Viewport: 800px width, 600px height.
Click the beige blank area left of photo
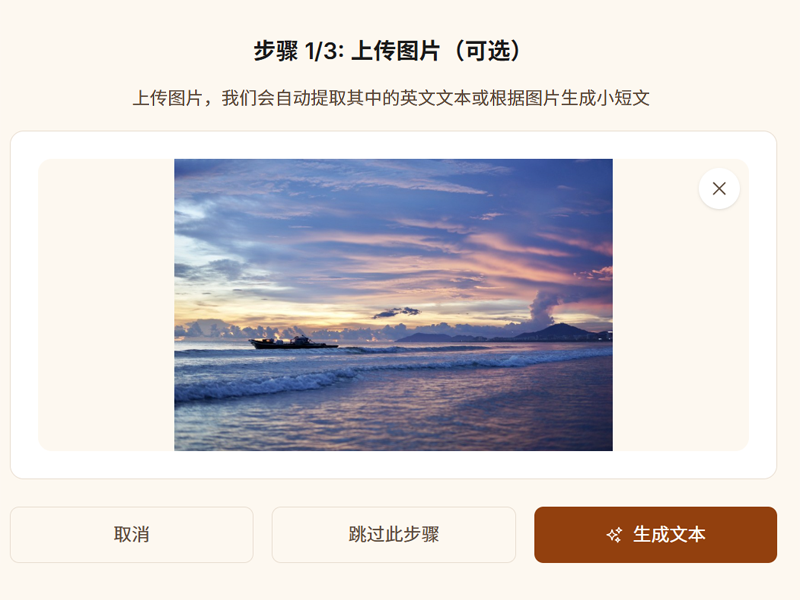(x=106, y=305)
